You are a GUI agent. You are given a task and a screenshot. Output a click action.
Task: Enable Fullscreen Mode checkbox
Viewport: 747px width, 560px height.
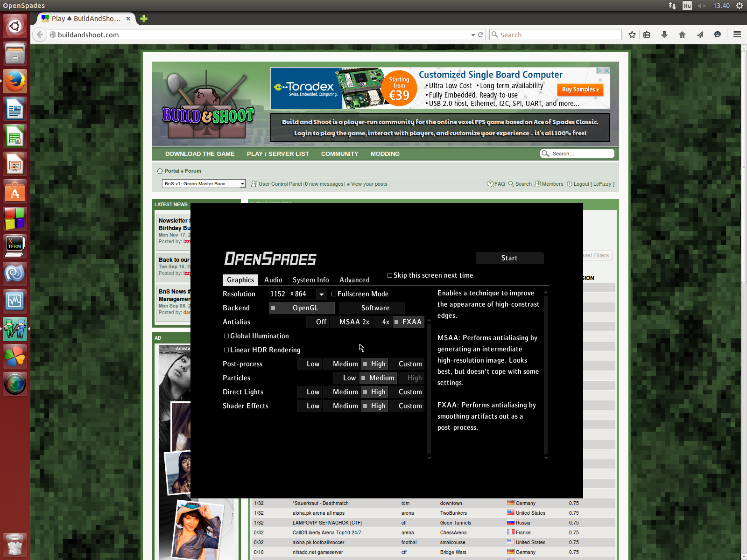pos(334,294)
